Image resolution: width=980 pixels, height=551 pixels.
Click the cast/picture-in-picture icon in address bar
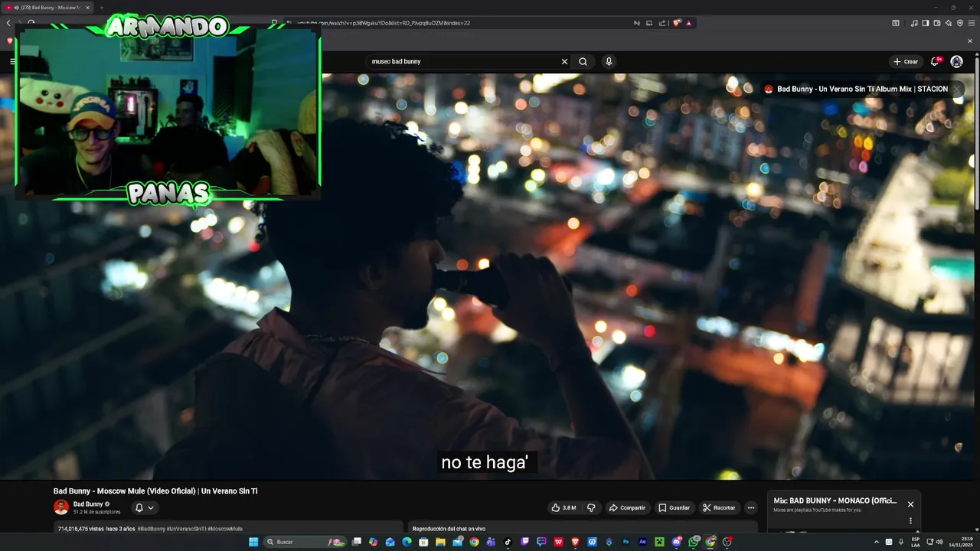click(x=649, y=23)
